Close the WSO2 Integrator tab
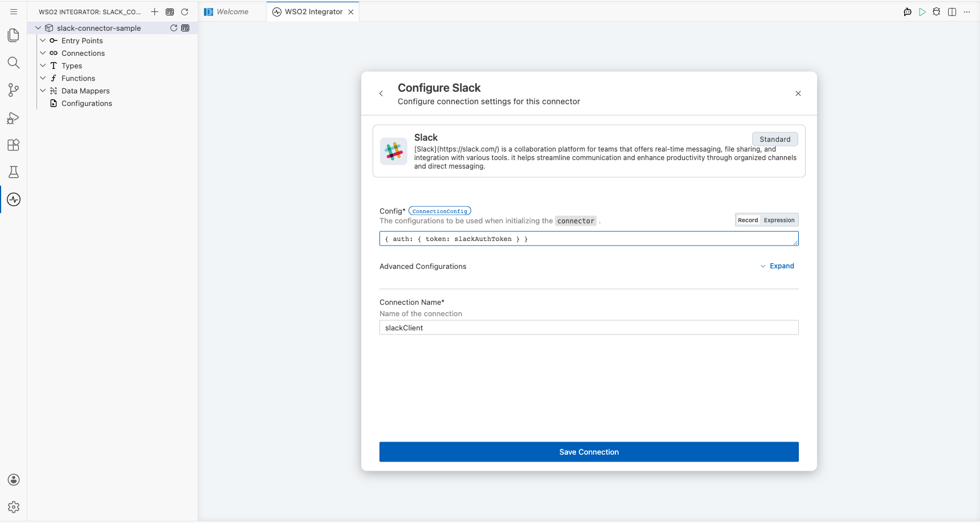The width and height of the screenshot is (980, 523). [351, 12]
